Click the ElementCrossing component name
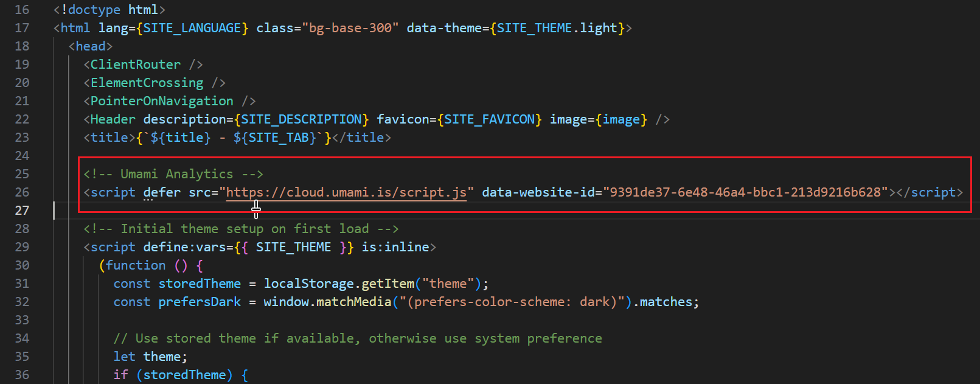This screenshot has width=980, height=384. [147, 83]
